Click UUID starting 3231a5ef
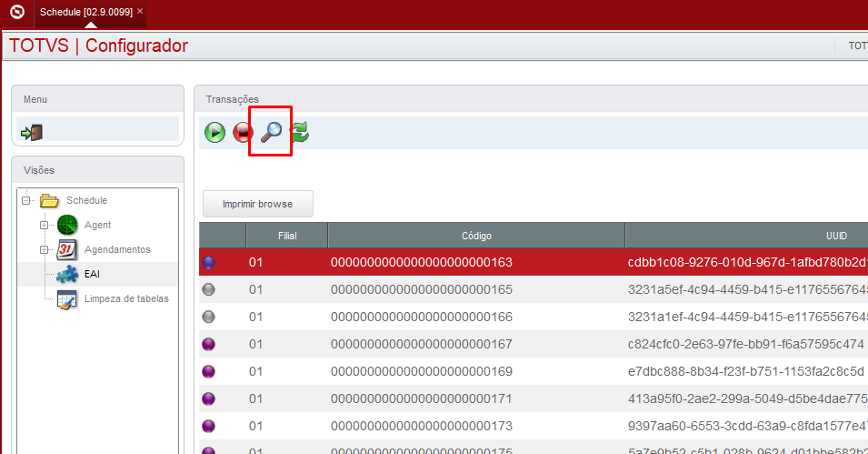Screen dimensions: 868x454 [x=747, y=289]
